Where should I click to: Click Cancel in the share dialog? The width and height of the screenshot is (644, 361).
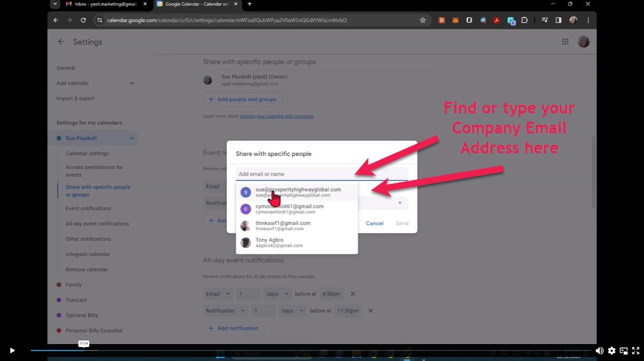374,223
